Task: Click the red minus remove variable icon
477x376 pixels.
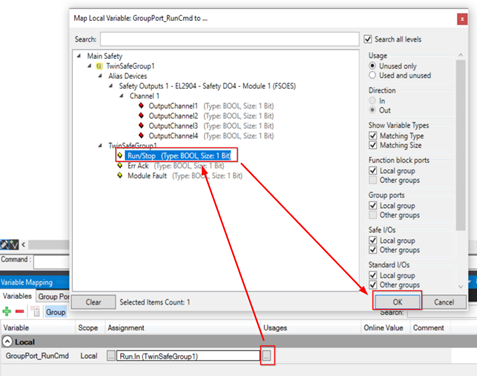Action: tap(20, 312)
